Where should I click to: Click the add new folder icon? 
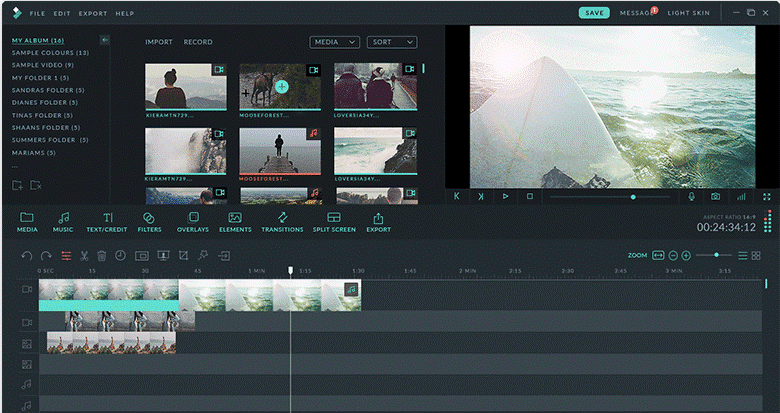click(x=17, y=185)
